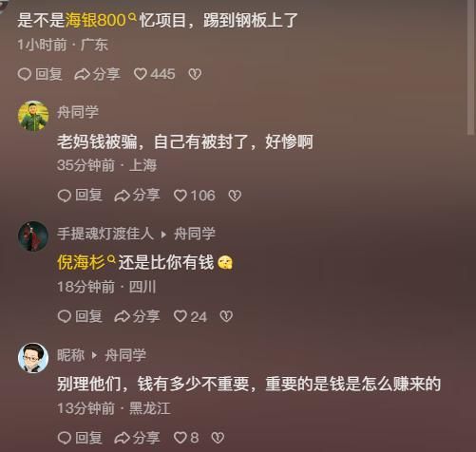Like the 昵称 reply with 8 likes
Viewport: 476px width, 452px height.
click(x=186, y=438)
